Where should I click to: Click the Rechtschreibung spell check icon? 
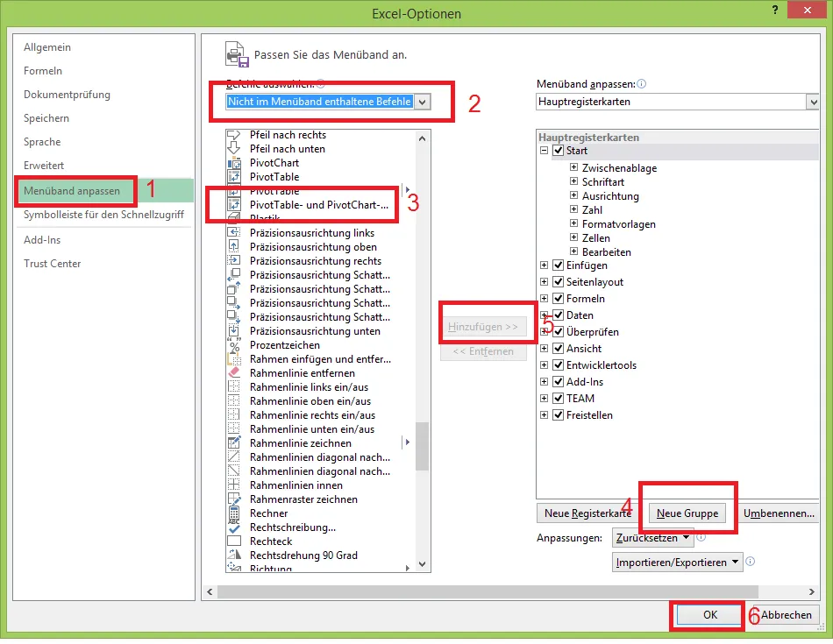pyautogui.click(x=234, y=527)
